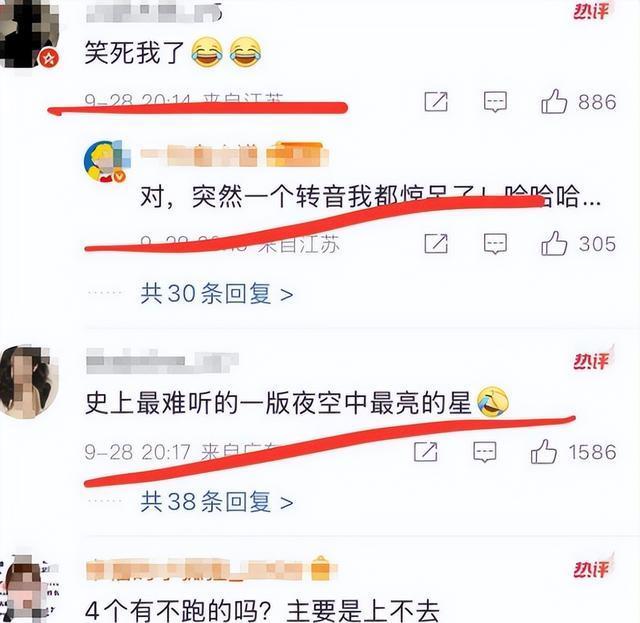This screenshot has width=640, height=623.
Task: Reply to the 笑死我了 comment via bubble icon
Action: 495,102
